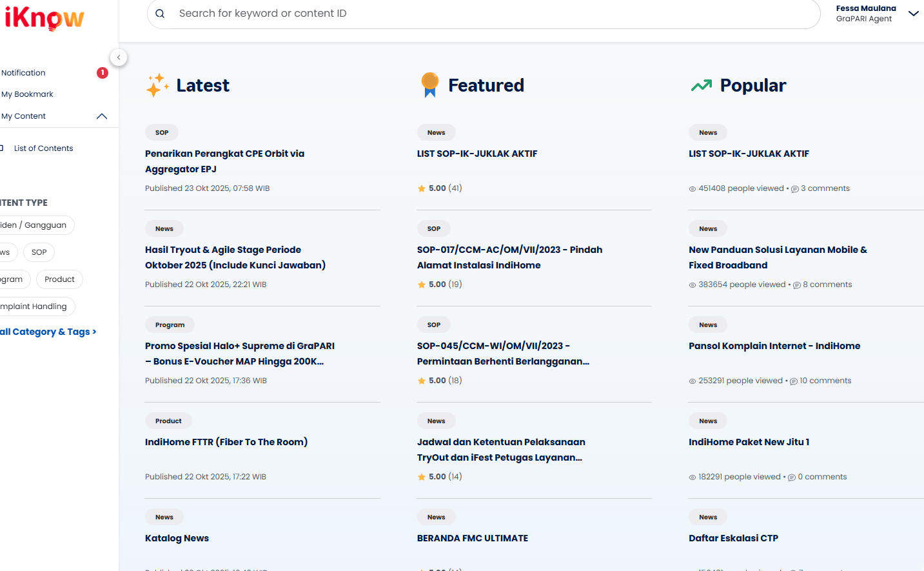
Task: Open SOP-045 Permintaan Berhenti Berlangganan article
Action: [503, 354]
